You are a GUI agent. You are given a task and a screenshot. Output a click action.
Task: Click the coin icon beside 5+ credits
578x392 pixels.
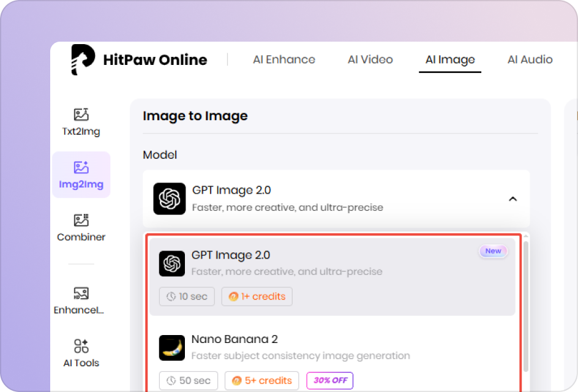(x=237, y=380)
